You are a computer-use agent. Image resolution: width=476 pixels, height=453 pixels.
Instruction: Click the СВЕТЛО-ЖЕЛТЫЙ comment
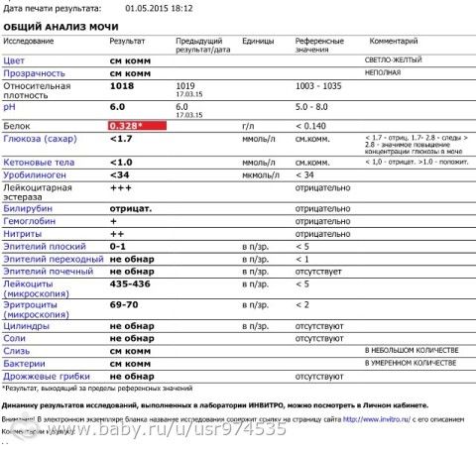point(393,60)
